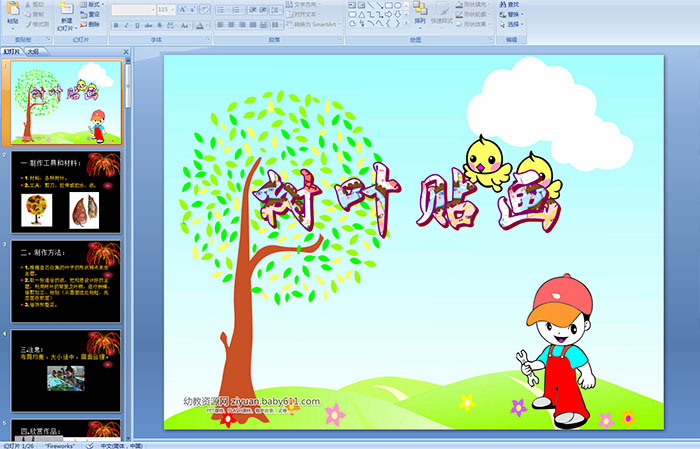Expand the shapes gallery More arrow

pos(406,23)
